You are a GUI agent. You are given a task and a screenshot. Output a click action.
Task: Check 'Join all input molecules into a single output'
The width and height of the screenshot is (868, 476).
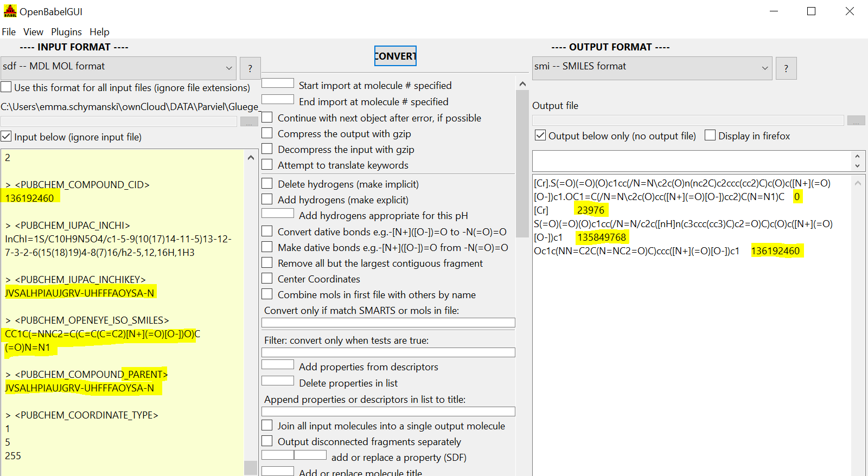tap(267, 425)
